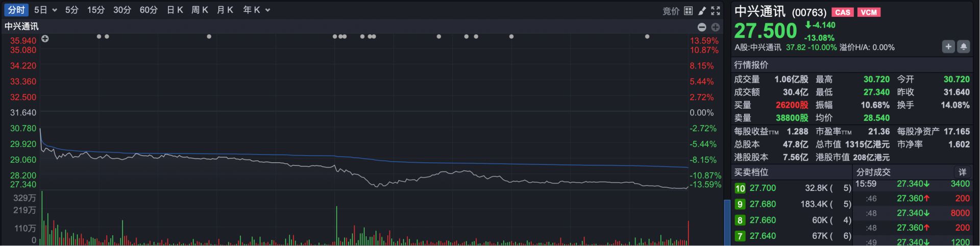Click the first event dot marker on chart
Image resolution: width=980 pixels, height=246 pixels.
pos(99,37)
